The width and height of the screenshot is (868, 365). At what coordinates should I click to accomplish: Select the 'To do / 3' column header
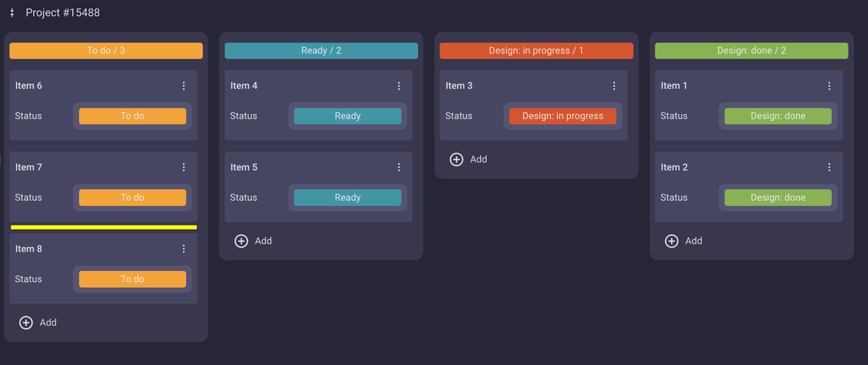[x=106, y=51]
